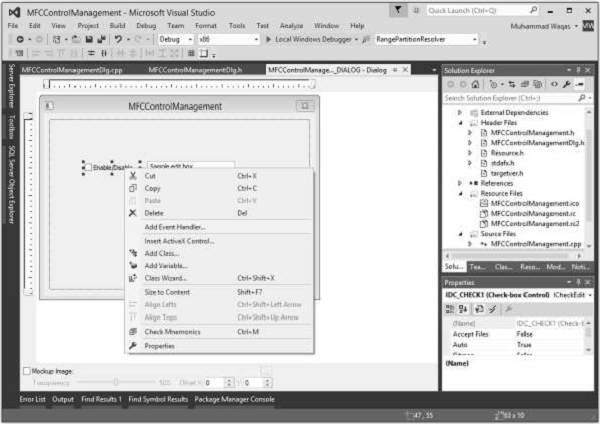Click the Properties wrench icon in context menu
Image resolution: width=600 pixels, height=424 pixels.
[x=133, y=346]
